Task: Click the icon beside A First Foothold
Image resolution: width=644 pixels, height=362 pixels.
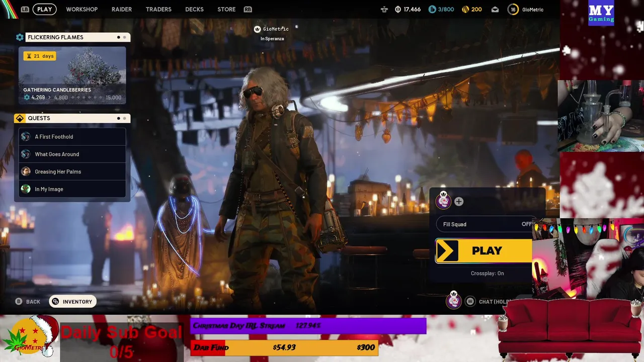Action: (x=26, y=137)
